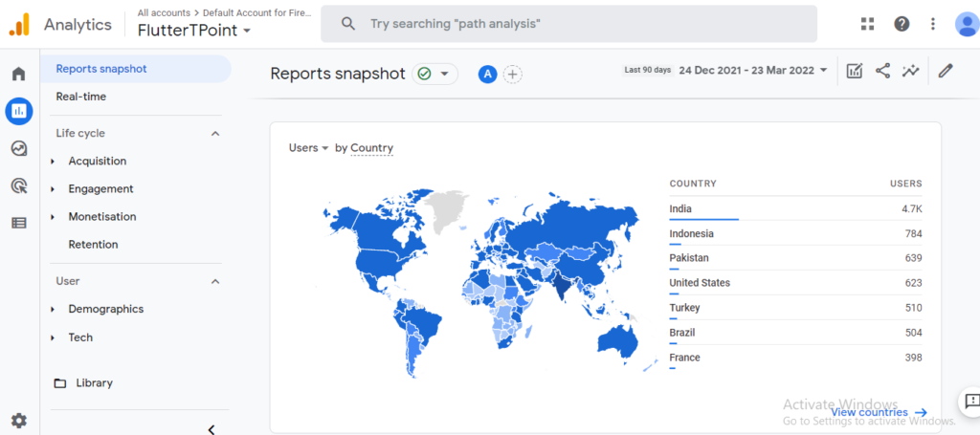980x435 pixels.
Task: Open the Retention report
Action: [93, 245]
